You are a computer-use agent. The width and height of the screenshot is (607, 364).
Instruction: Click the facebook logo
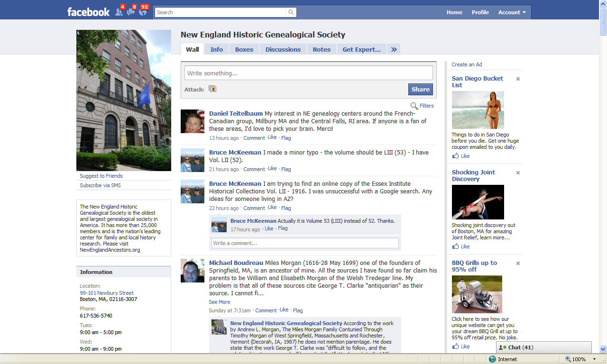[x=88, y=12]
